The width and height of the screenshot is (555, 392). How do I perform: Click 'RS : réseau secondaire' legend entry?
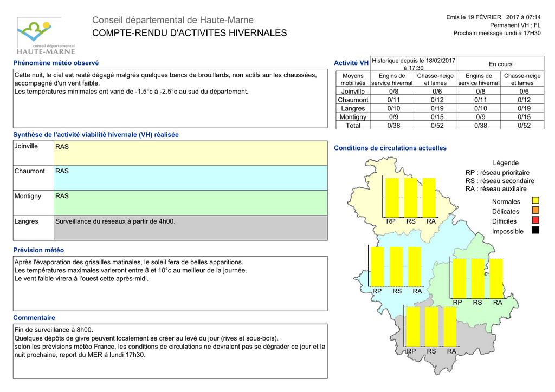[x=499, y=181]
